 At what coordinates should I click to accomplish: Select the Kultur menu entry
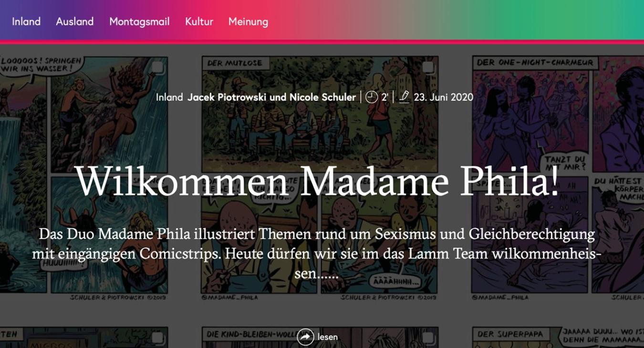pos(199,21)
